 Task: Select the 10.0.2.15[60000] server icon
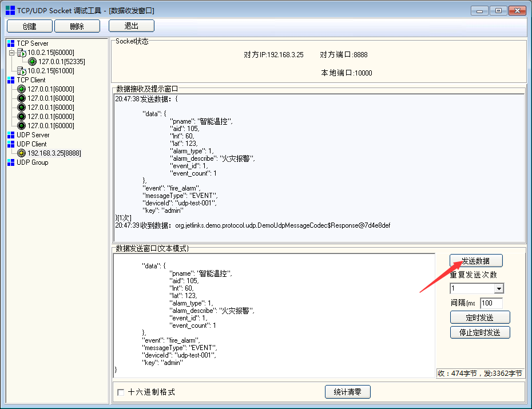click(x=22, y=53)
